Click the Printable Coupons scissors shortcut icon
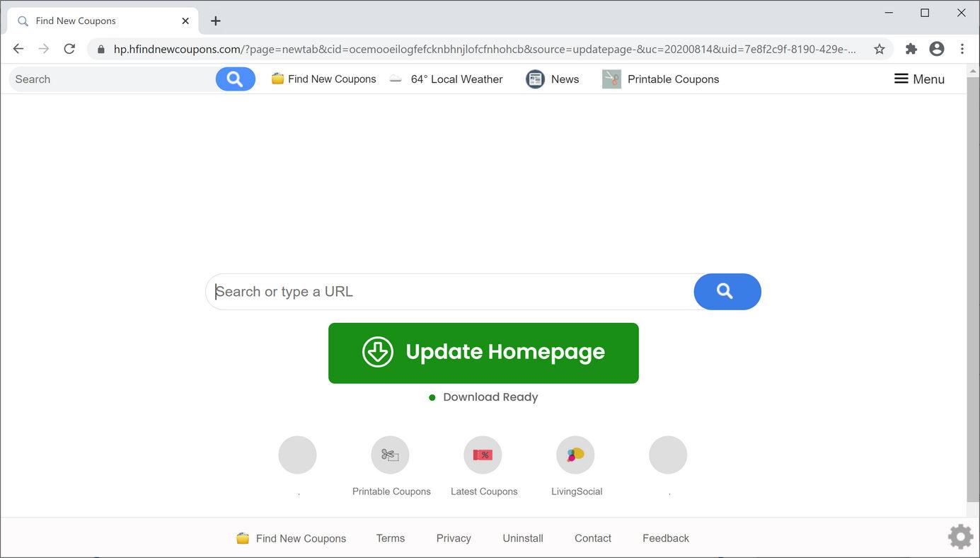 pos(390,455)
